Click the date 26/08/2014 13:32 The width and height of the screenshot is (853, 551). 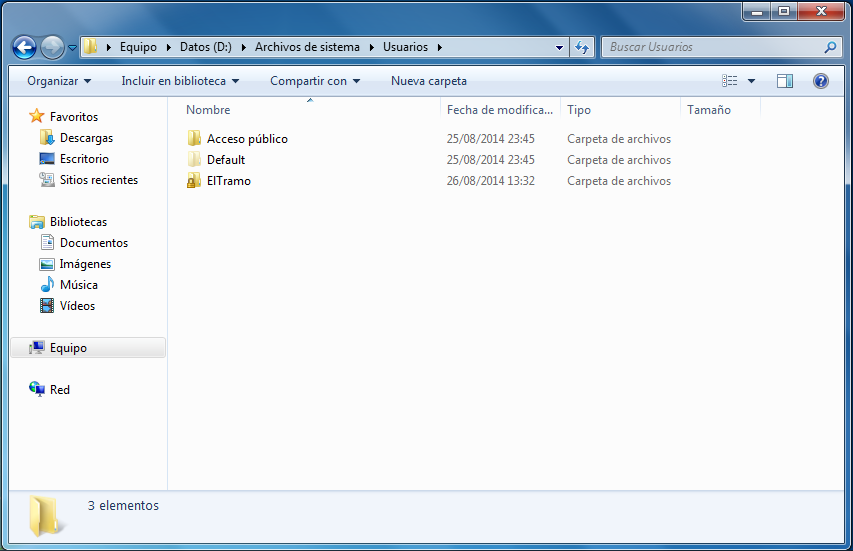click(x=491, y=181)
